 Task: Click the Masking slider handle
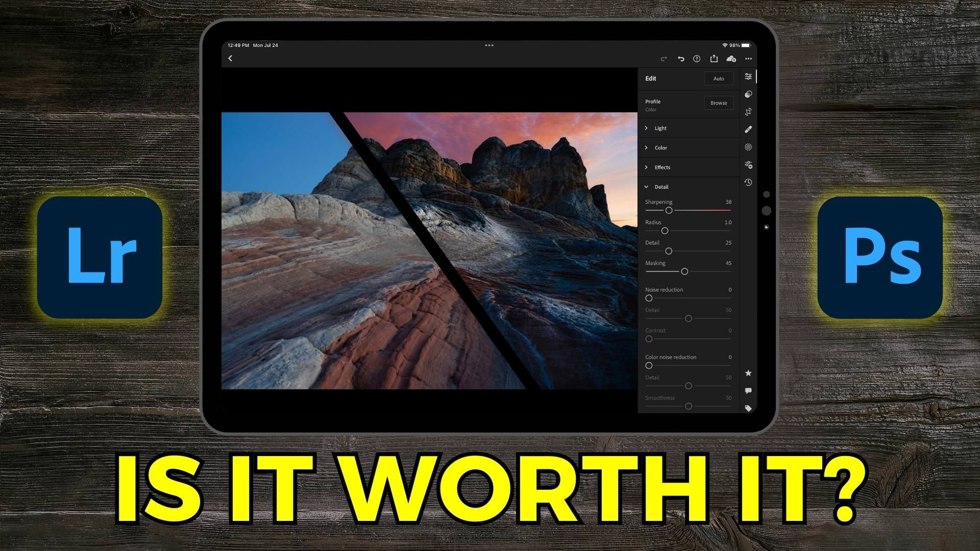(684, 271)
